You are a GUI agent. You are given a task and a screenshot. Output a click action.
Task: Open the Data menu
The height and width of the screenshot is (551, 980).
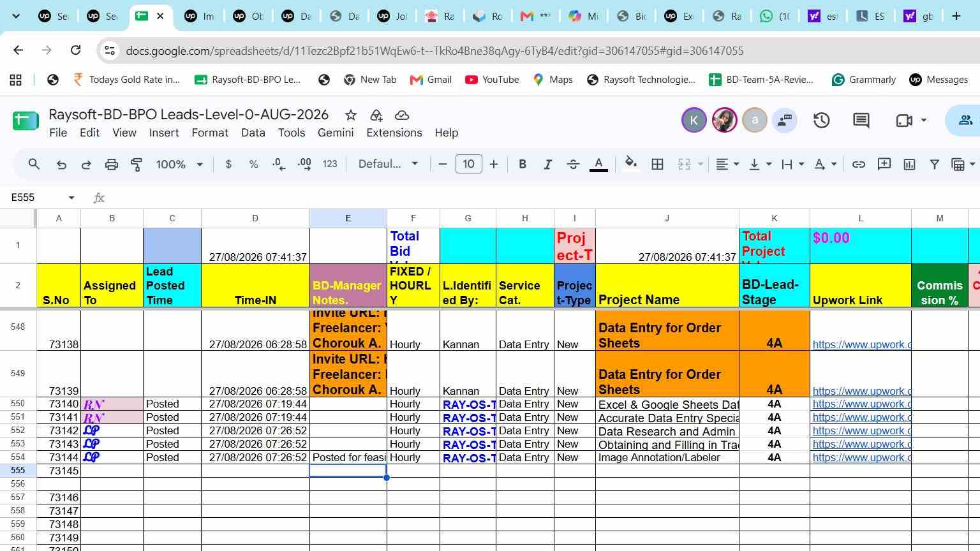coord(253,133)
